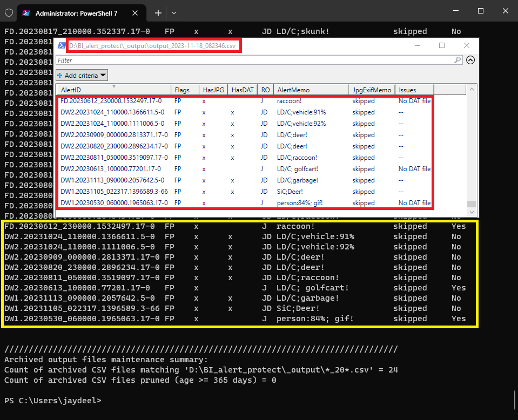Select row DW2.20231024_110000.1366611.5-0 in grid

click(245, 112)
